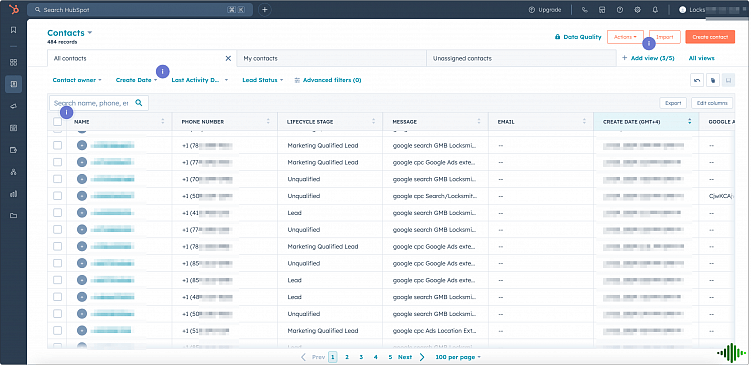Open the Create Date filter dropdown
Image resolution: width=751 pixels, height=365 pixels.
coord(137,80)
